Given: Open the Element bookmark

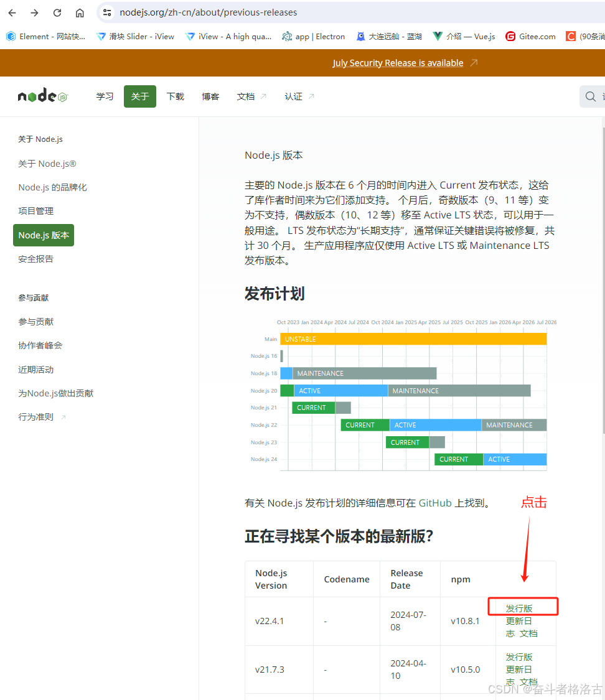Looking at the screenshot, I should (x=45, y=37).
